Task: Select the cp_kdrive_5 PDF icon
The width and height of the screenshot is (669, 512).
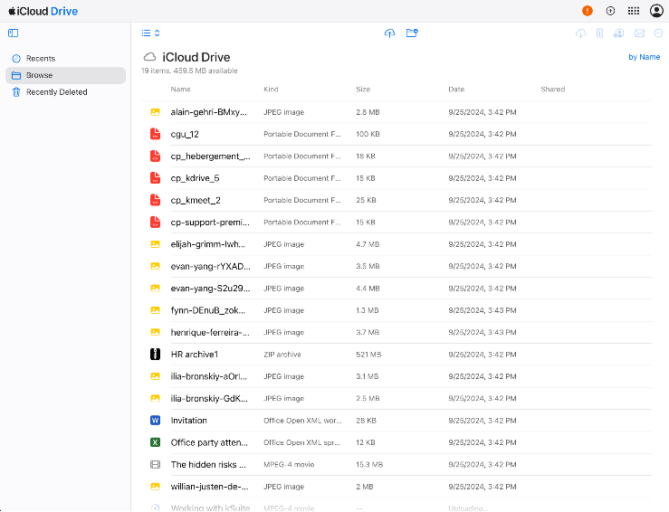Action: 155,178
